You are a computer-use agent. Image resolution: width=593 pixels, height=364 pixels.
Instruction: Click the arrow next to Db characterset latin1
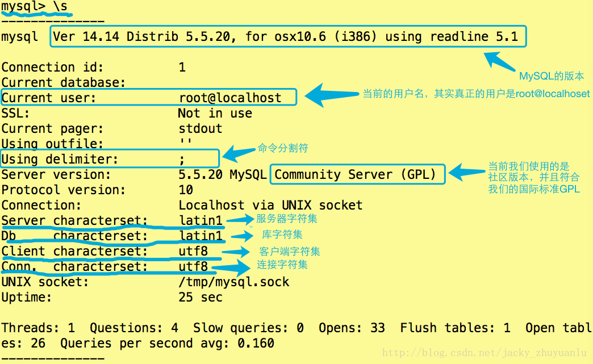[242, 235]
